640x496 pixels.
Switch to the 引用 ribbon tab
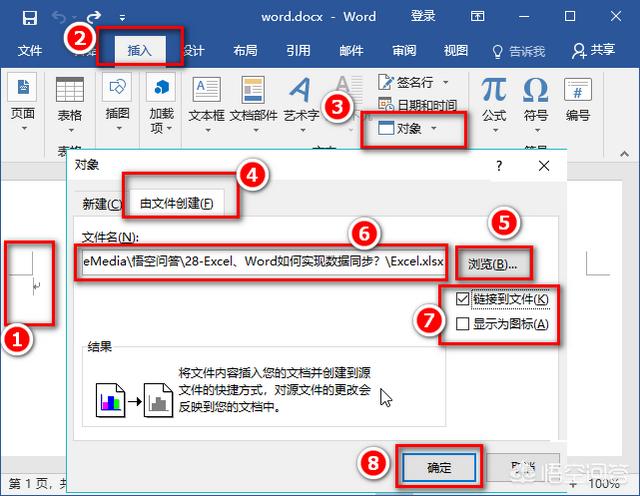298,51
